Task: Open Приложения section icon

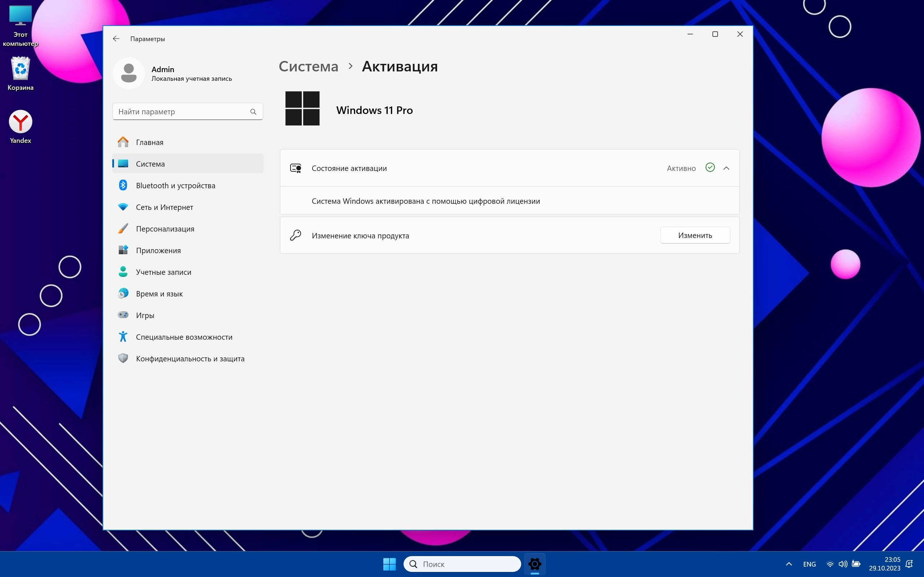Action: click(x=123, y=250)
